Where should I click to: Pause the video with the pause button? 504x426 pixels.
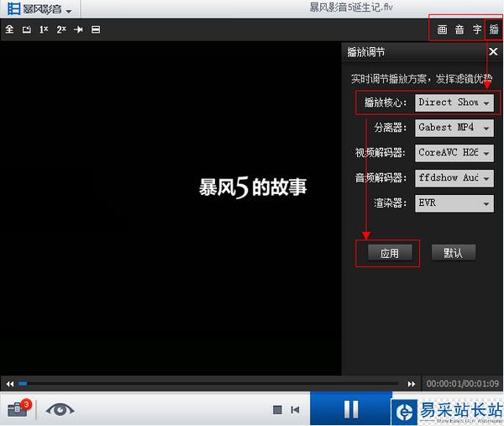click(350, 409)
